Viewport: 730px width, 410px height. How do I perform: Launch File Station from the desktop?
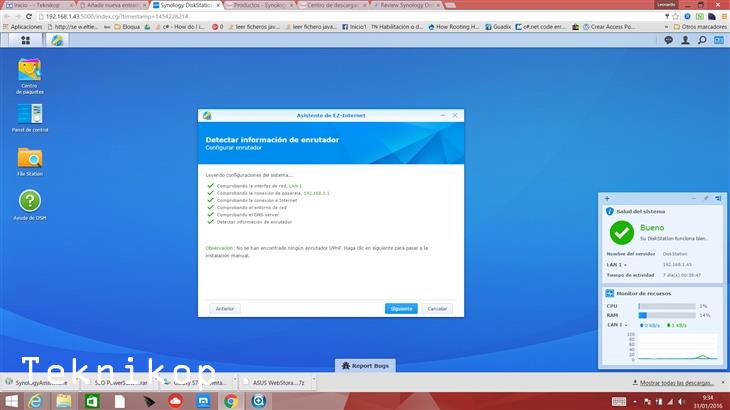30,158
